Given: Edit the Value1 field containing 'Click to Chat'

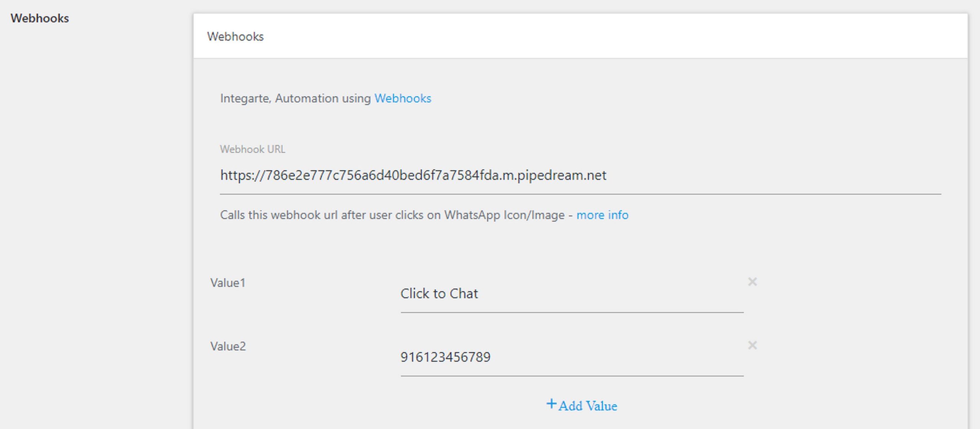Looking at the screenshot, I should 572,294.
